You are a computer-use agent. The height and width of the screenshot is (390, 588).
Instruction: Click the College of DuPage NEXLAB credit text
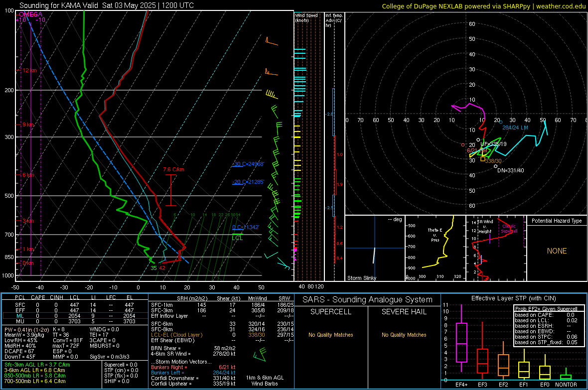tap(483, 6)
